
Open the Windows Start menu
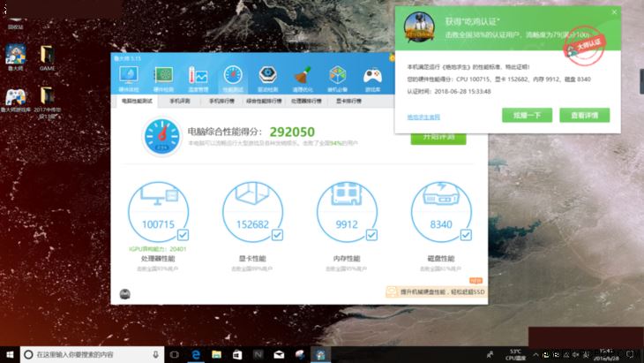point(10,354)
